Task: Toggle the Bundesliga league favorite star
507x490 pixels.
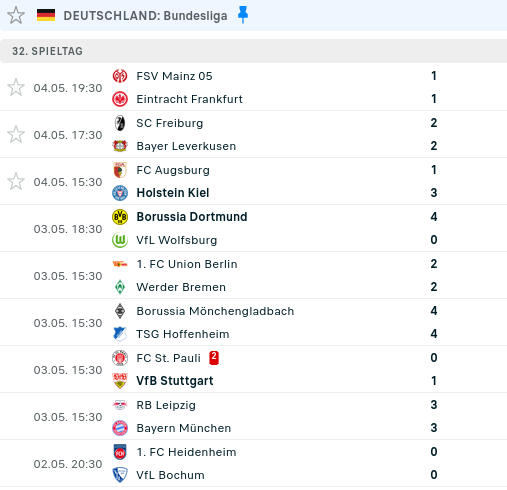Action: [x=16, y=16]
